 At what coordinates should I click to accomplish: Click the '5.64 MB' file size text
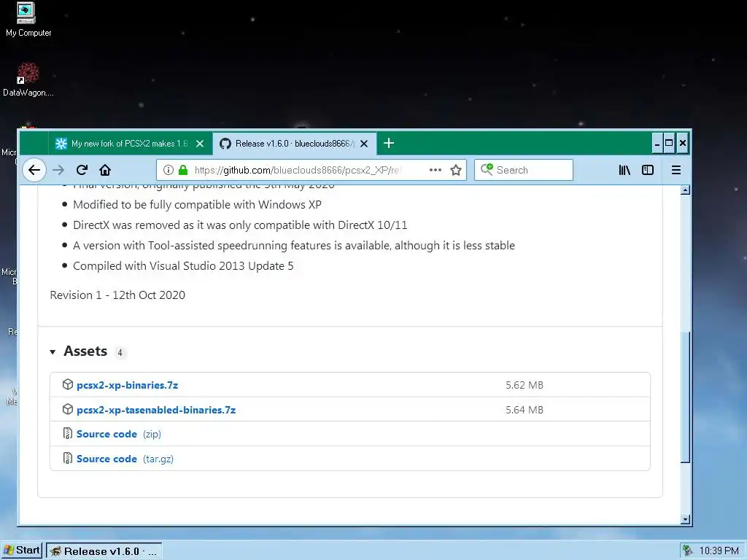pyautogui.click(x=524, y=410)
